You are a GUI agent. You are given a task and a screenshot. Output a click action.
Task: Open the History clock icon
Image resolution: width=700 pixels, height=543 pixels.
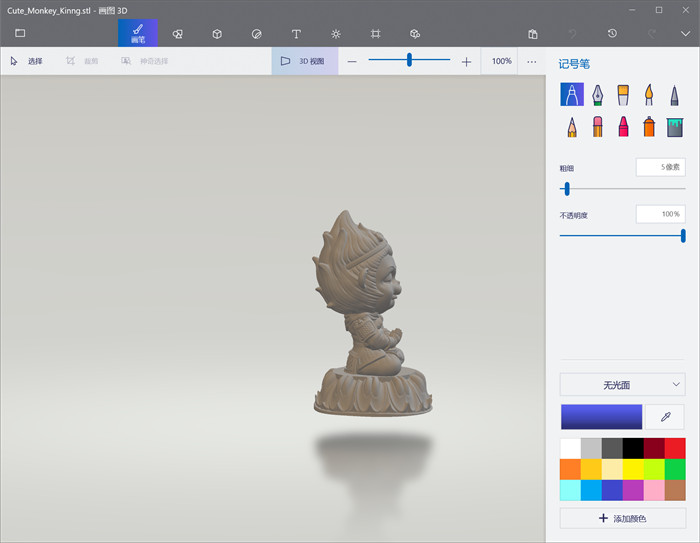click(x=612, y=33)
